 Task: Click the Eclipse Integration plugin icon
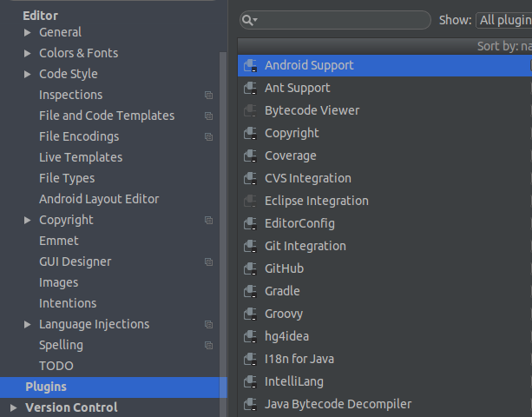tap(251, 201)
